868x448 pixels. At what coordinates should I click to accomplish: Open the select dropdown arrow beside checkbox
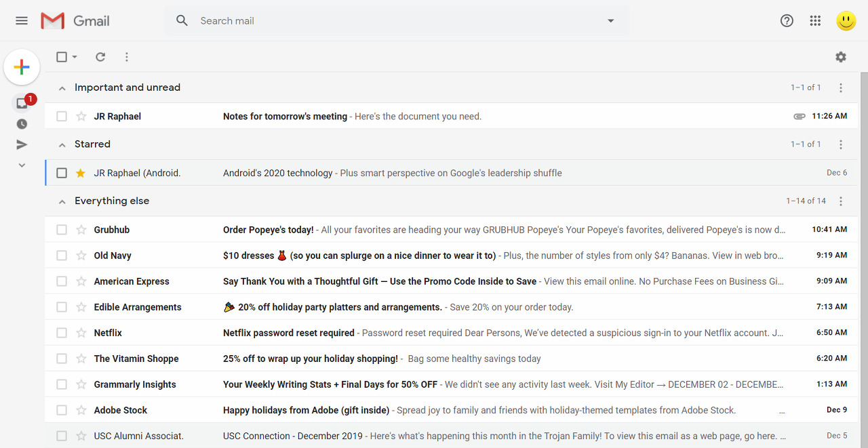tap(75, 57)
